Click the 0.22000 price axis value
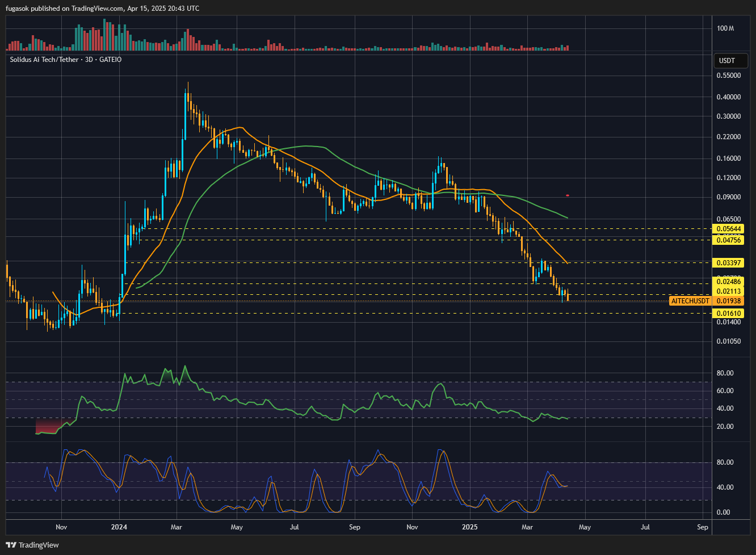Viewport: 756px width, 555px height. pyautogui.click(x=729, y=137)
